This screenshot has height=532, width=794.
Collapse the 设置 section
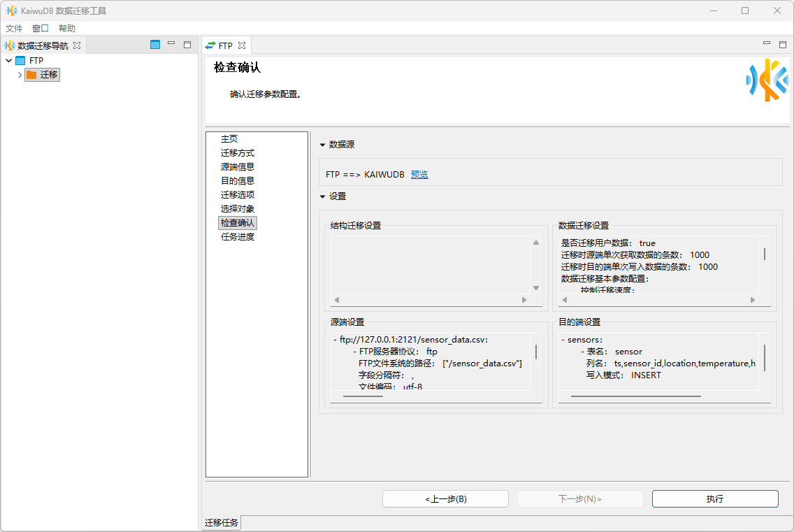(x=322, y=196)
